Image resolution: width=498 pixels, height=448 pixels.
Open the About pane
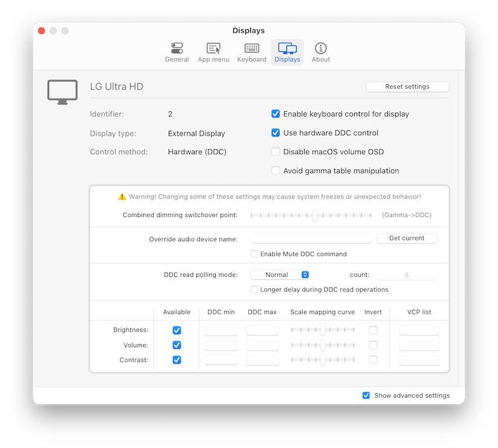[320, 52]
